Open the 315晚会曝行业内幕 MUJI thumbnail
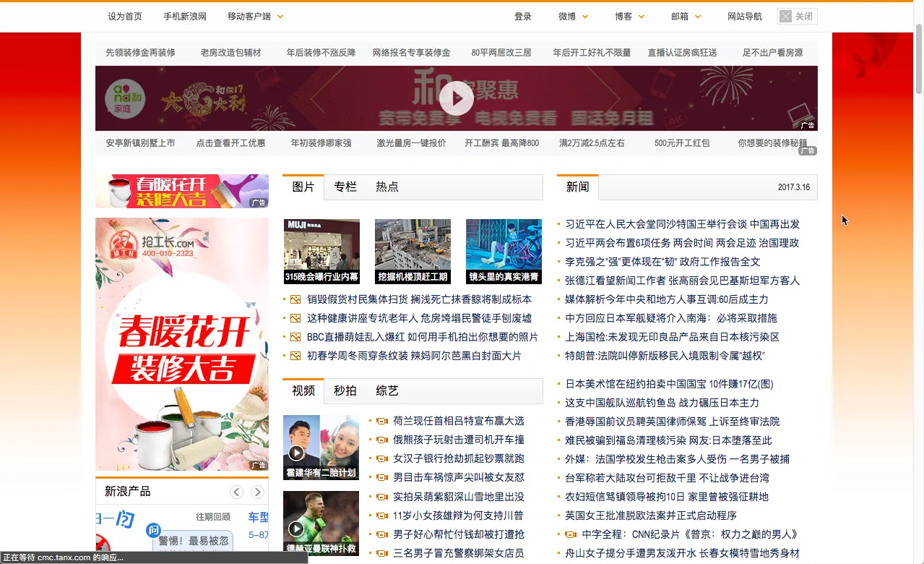The image size is (924, 564). [321, 251]
